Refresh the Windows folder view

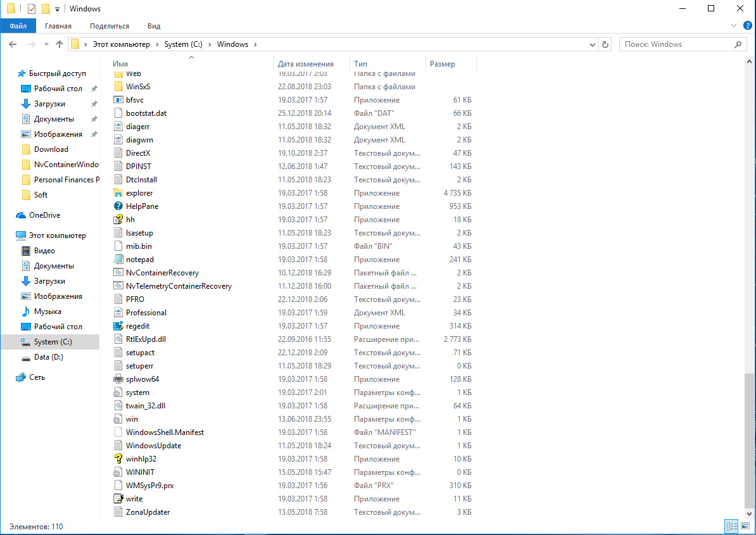[x=605, y=44]
